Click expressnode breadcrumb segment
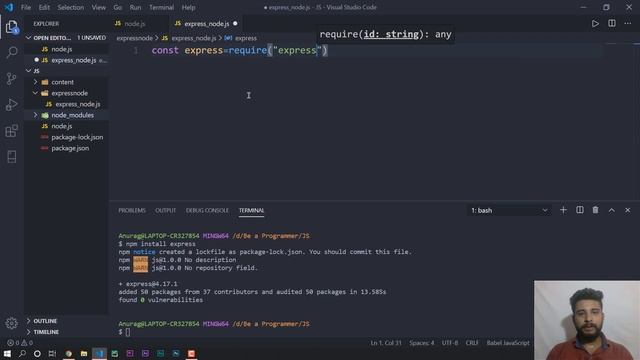Viewport: 640px width, 360px height. (x=134, y=38)
